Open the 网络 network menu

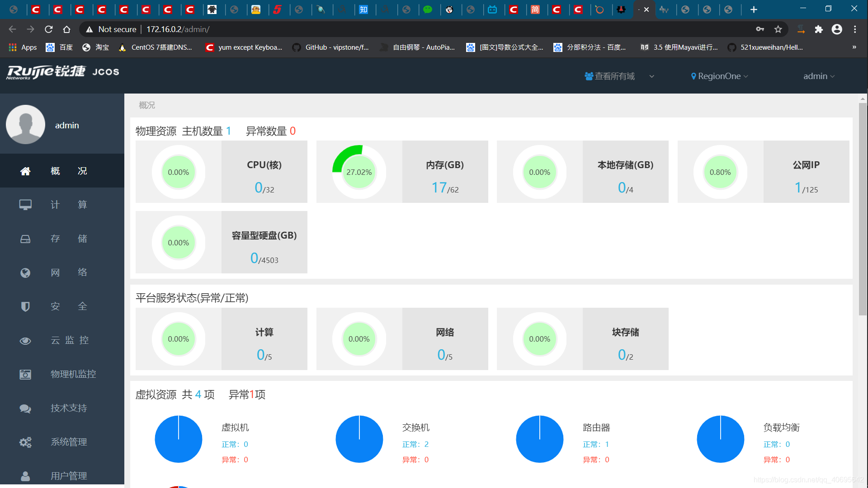[62, 272]
